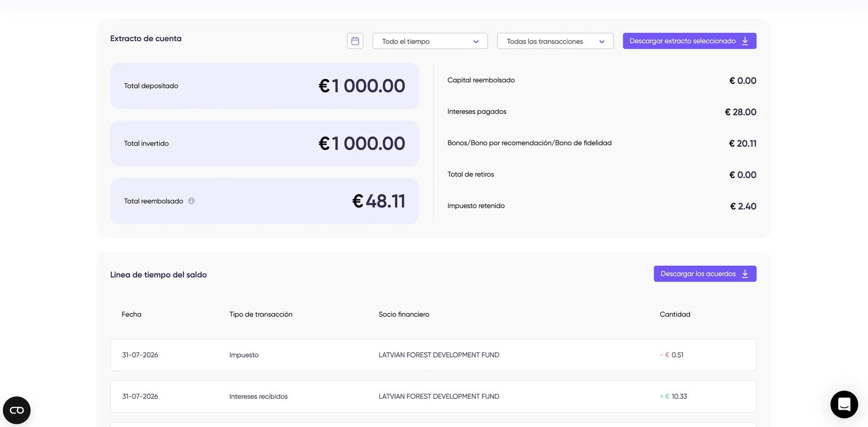Click the - € 0.51 amount

click(x=672, y=355)
